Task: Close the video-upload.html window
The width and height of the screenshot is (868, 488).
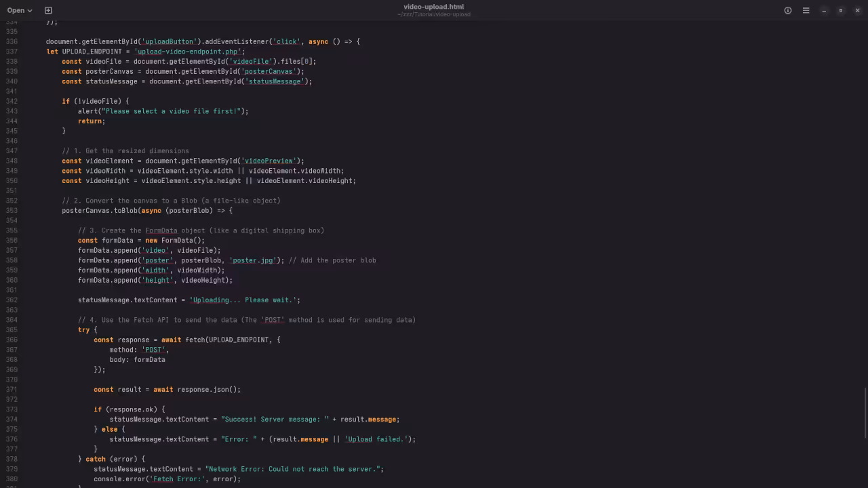Action: [x=857, y=10]
